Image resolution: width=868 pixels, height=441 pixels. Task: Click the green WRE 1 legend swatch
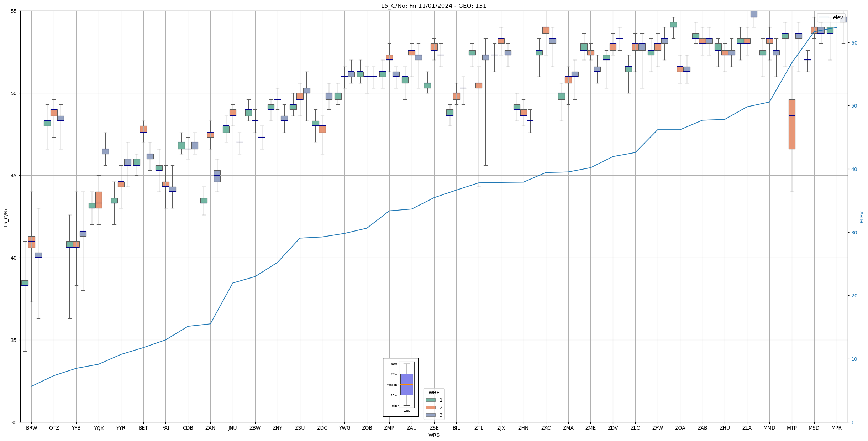[430, 400]
